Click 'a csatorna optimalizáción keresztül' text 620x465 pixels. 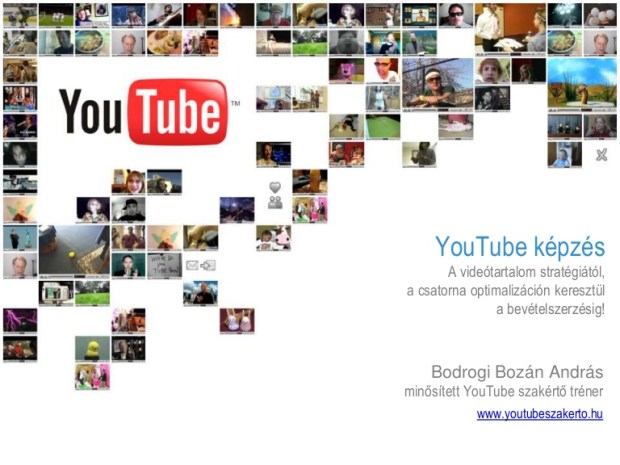coord(506,291)
